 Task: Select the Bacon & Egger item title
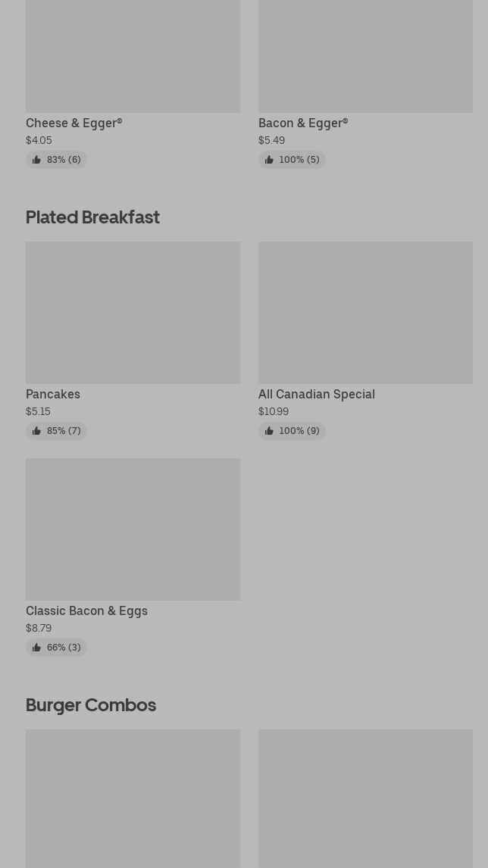pos(303,123)
